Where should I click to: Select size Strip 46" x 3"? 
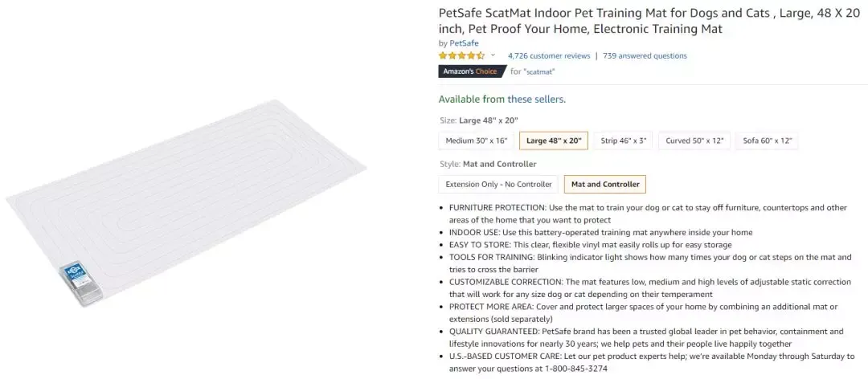[623, 141]
